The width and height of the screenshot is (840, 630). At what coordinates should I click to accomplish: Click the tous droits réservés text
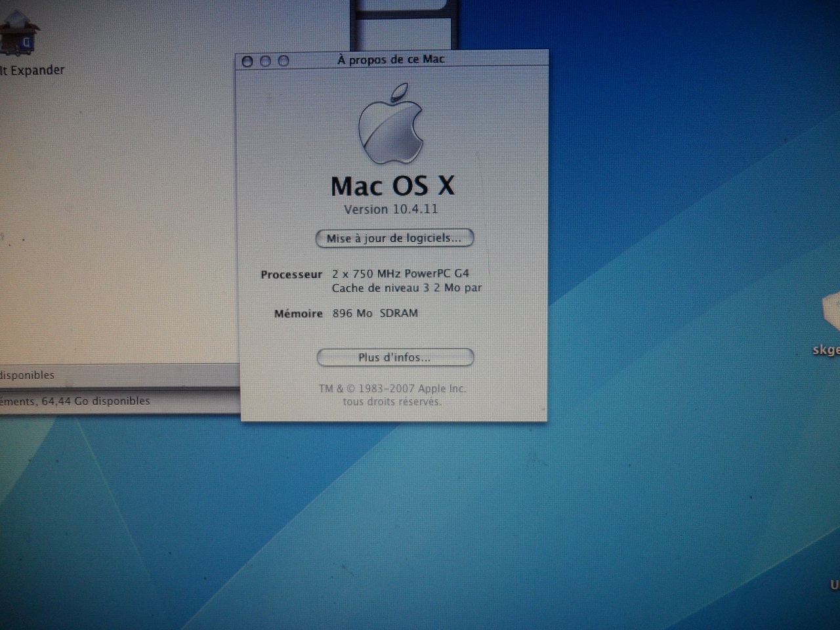[x=392, y=402]
